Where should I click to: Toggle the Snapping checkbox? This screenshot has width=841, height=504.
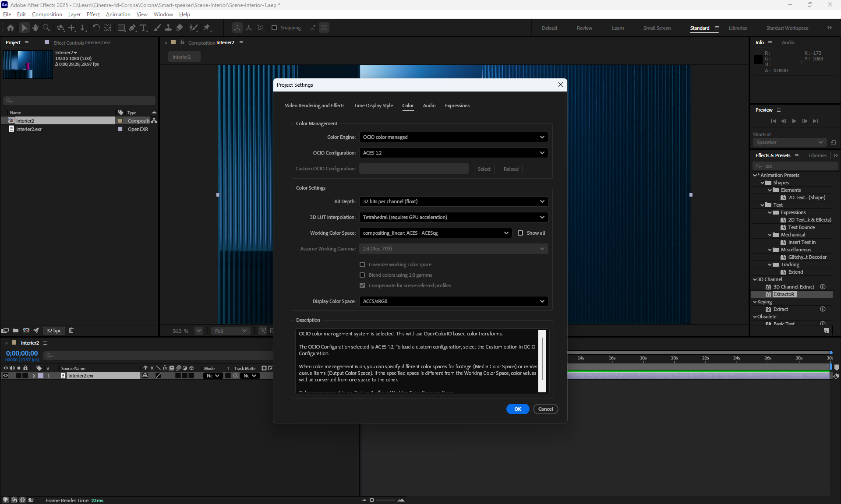click(274, 28)
